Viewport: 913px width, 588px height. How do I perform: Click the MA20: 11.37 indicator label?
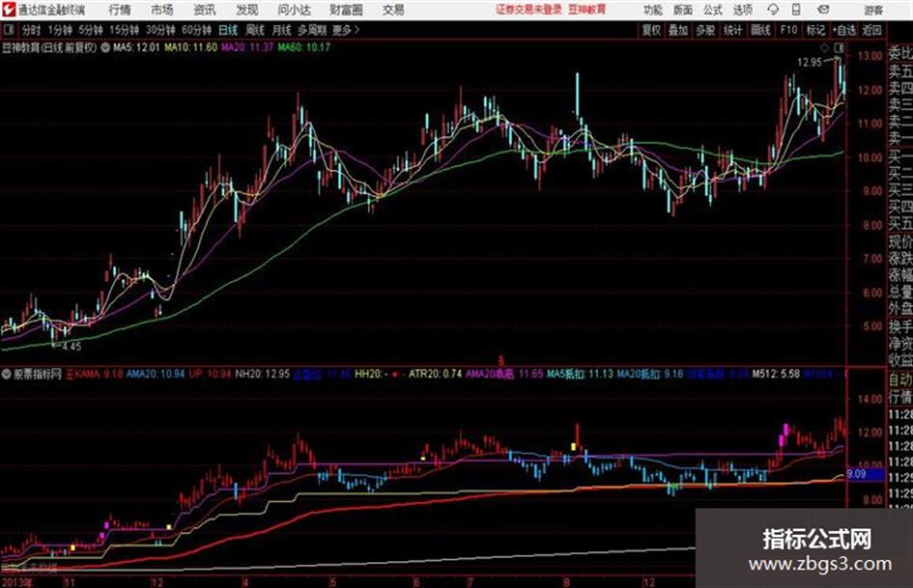pyautogui.click(x=247, y=47)
